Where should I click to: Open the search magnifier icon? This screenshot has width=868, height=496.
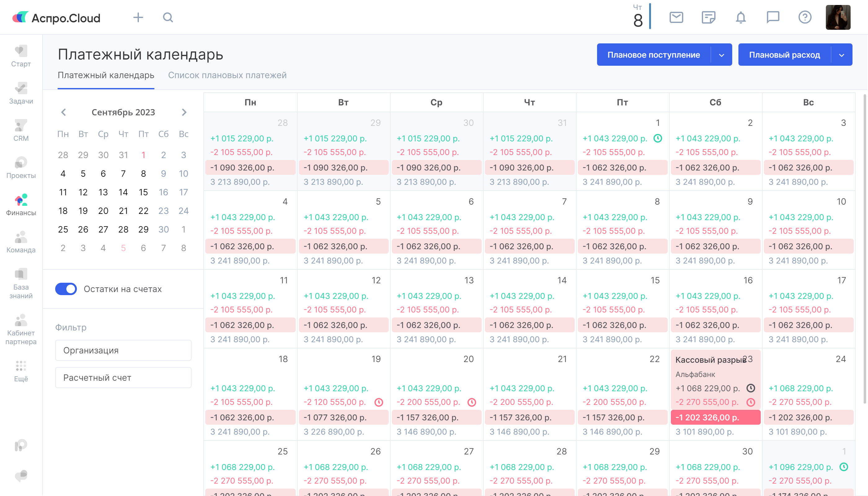point(168,17)
